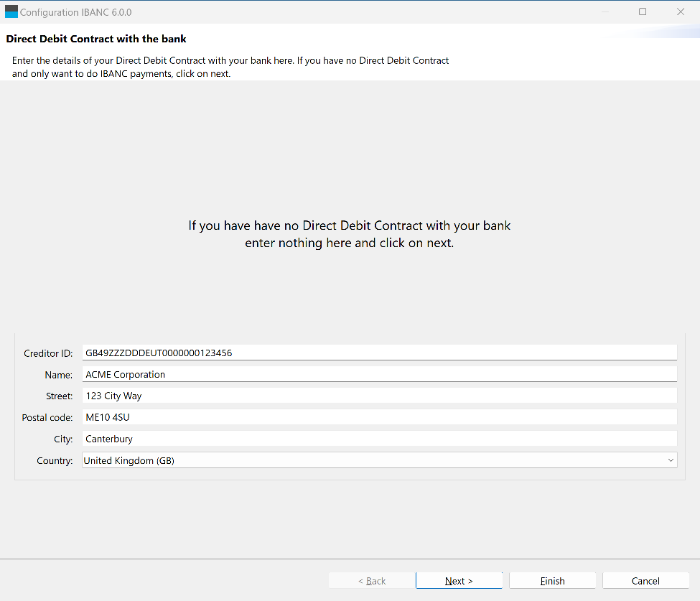
Task: Select the United Kingdom (GB) country combo box
Action: [x=380, y=460]
